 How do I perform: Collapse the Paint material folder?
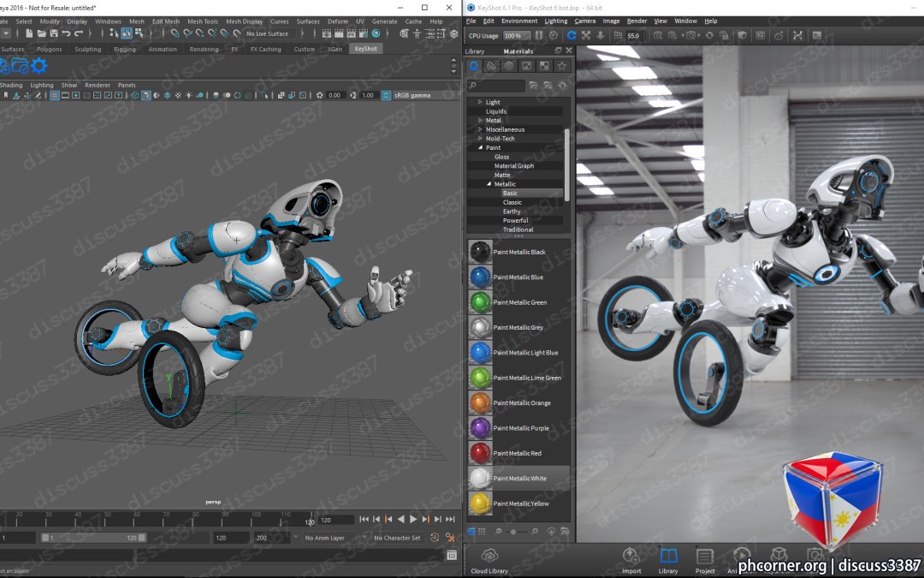coord(480,147)
